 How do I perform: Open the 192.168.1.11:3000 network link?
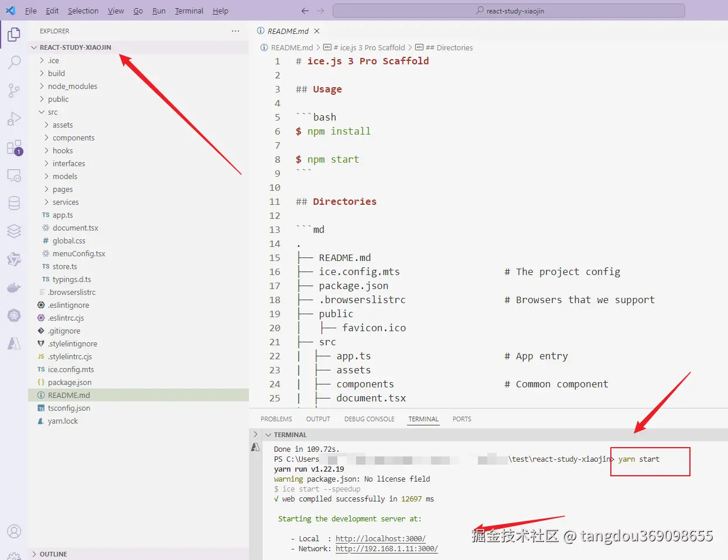(387, 549)
